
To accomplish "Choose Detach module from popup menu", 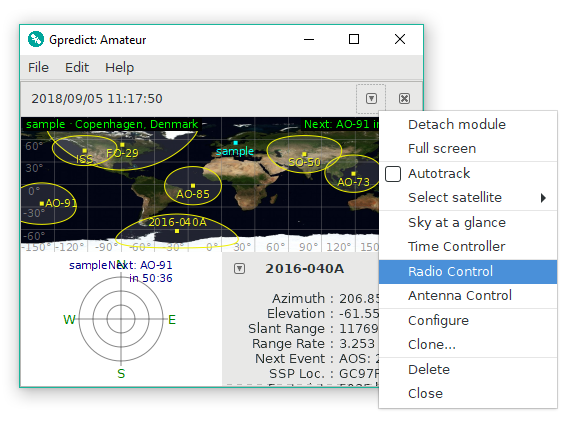I will pyautogui.click(x=468, y=125).
